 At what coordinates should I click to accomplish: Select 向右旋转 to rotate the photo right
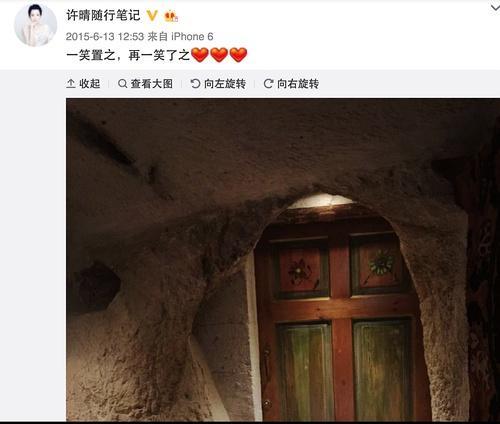[298, 84]
